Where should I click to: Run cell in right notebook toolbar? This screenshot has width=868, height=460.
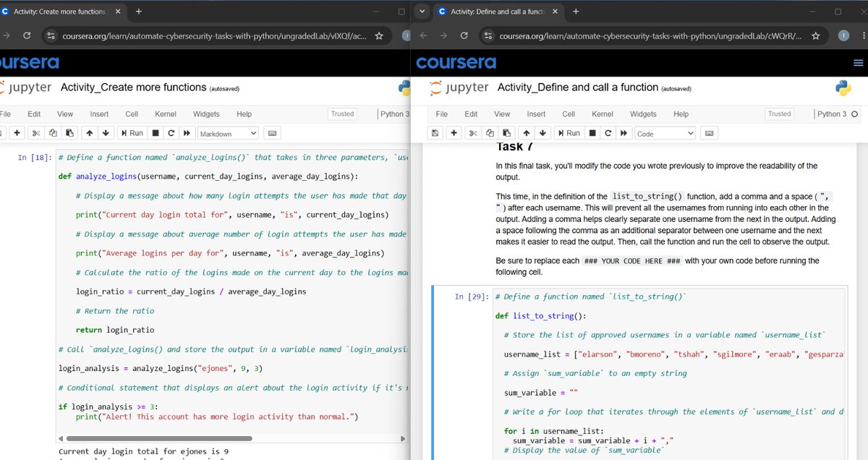pyautogui.click(x=569, y=133)
